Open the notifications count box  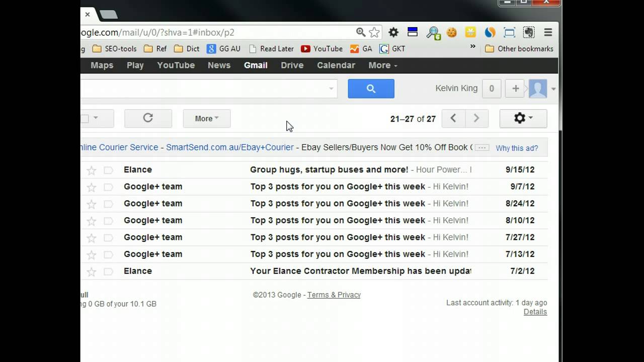(492, 88)
